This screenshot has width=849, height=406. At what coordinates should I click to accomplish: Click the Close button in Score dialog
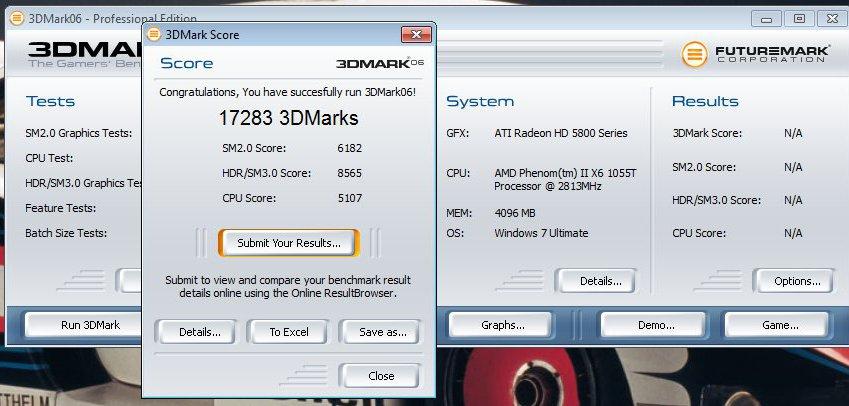tap(379, 376)
